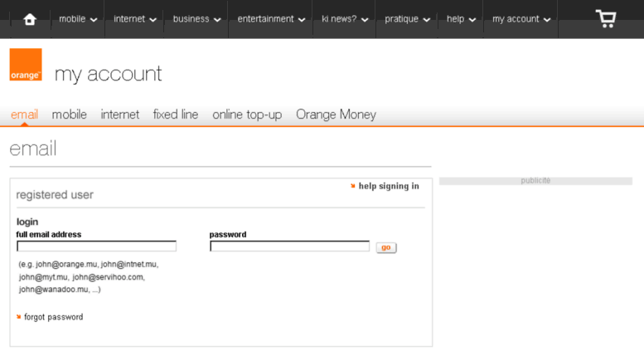Screen dimensions: 644x351
Task: Click the 'my account' page title
Action: click(108, 74)
